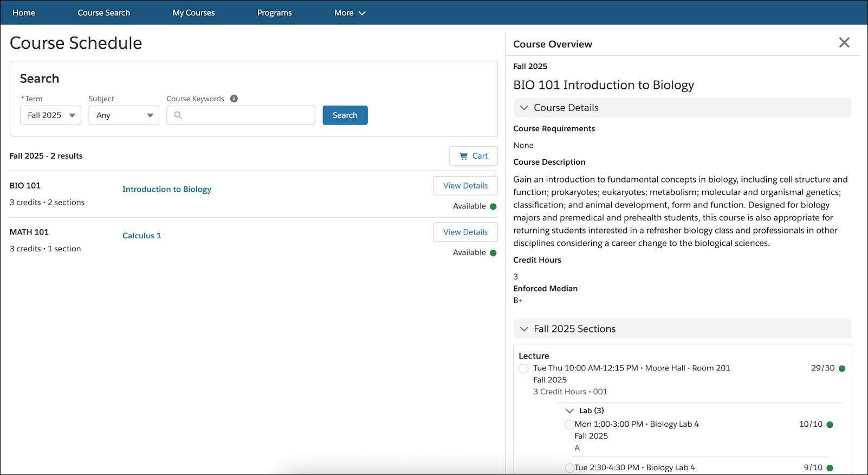The width and height of the screenshot is (868, 475).
Task: Click the 'Enforced Median' label
Action: click(x=546, y=289)
